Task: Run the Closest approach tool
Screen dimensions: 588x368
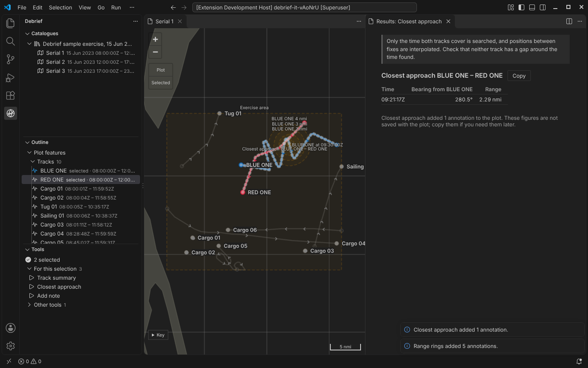Action: 59,287
